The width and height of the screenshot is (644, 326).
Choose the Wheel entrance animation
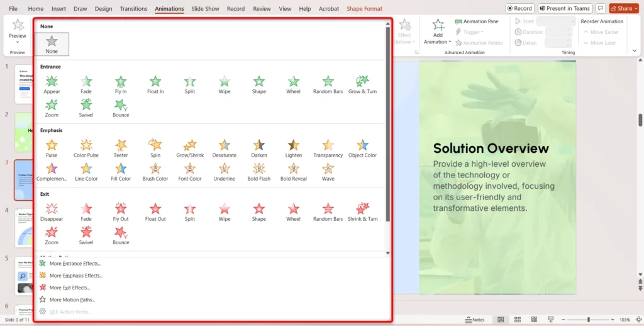tap(293, 84)
